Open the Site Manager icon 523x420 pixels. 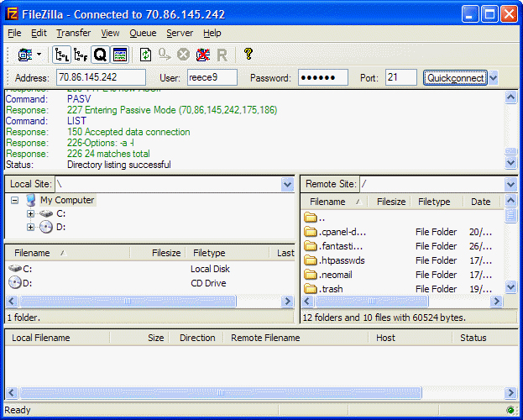pyautogui.click(x=25, y=55)
